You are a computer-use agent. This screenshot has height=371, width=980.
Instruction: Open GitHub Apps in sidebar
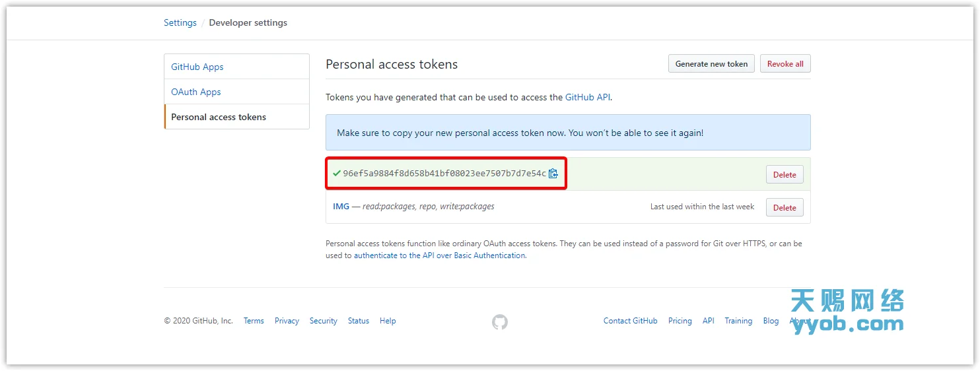pos(236,67)
